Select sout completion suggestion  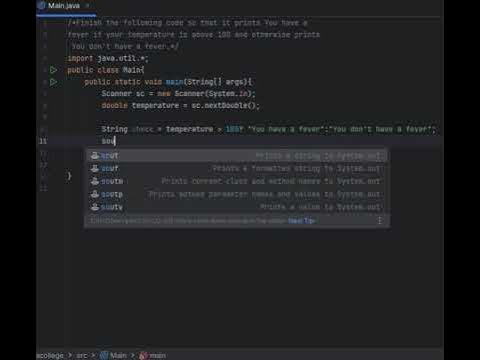tap(236, 156)
